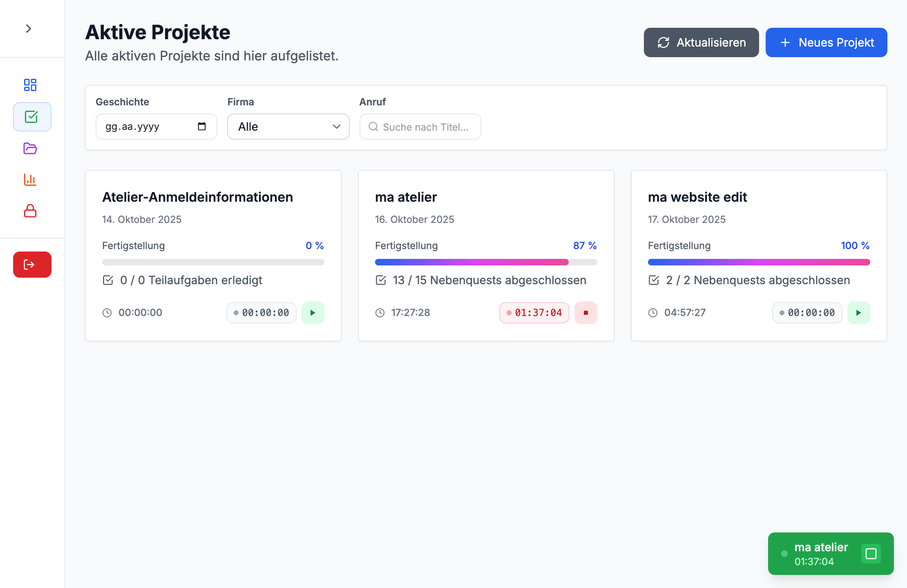Open the projects folder icon in the sidebar

(x=30, y=149)
